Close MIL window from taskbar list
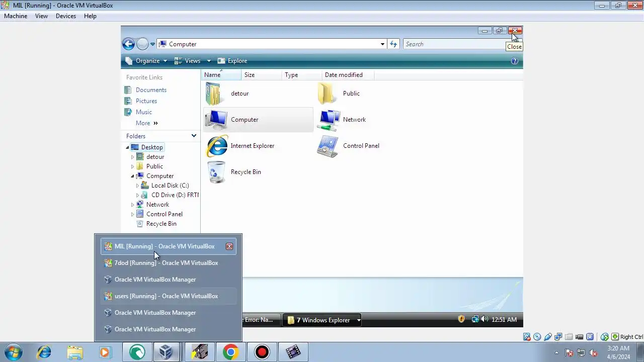 (229, 246)
